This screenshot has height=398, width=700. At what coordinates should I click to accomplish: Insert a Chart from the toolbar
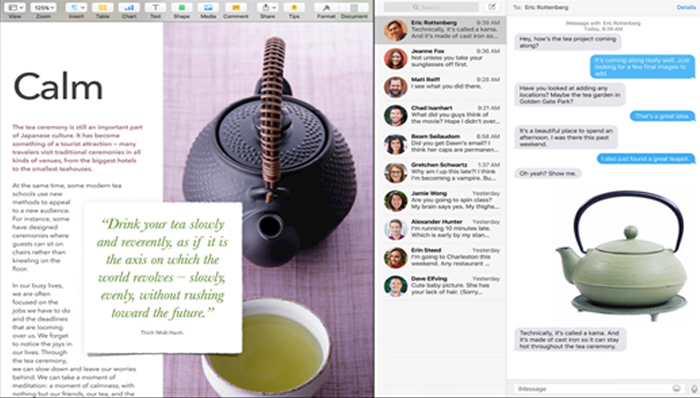point(129,8)
